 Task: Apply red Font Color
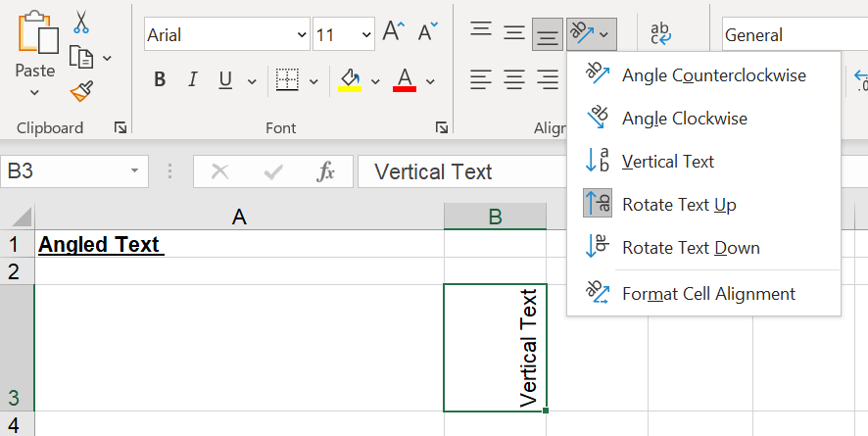pyautogui.click(x=405, y=79)
